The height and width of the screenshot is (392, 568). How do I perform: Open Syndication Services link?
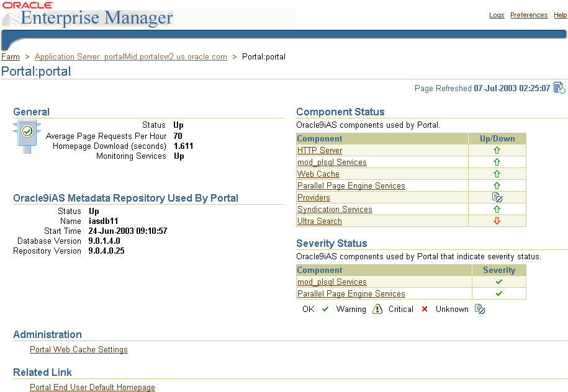[x=335, y=209]
